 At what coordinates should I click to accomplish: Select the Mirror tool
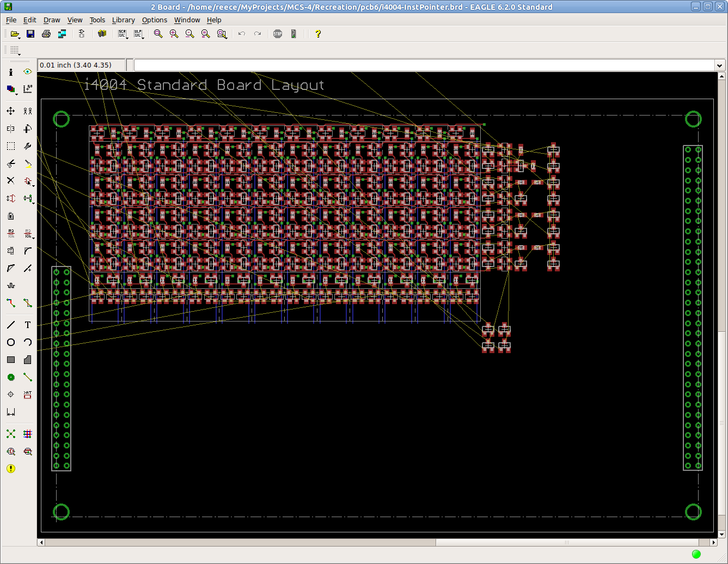[x=10, y=129]
